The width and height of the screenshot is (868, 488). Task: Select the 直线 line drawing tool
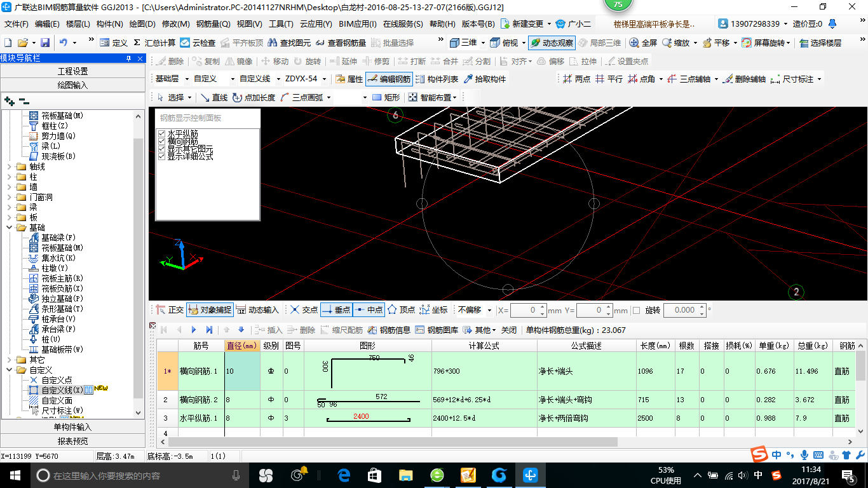point(214,97)
